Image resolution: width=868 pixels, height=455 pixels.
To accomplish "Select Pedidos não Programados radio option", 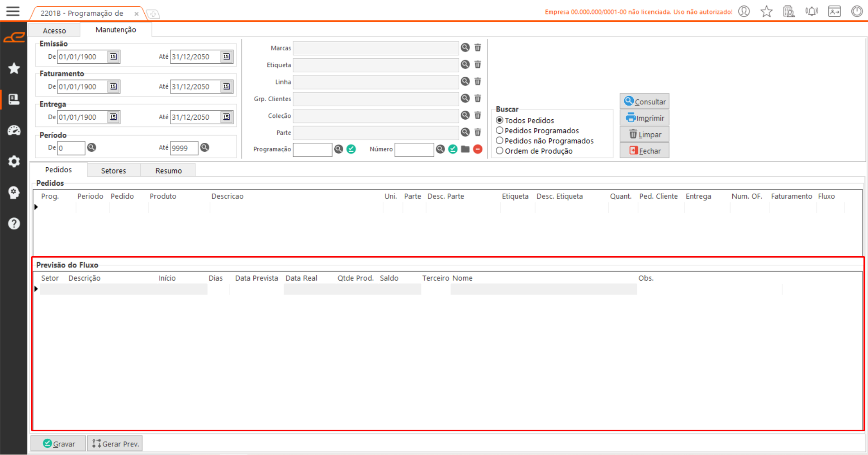I will tap(500, 141).
